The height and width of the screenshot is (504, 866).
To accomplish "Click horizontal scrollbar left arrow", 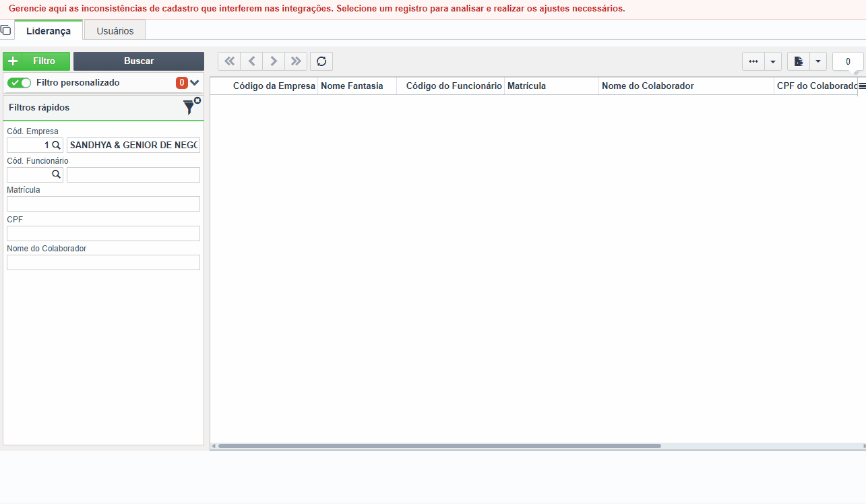I will point(214,446).
